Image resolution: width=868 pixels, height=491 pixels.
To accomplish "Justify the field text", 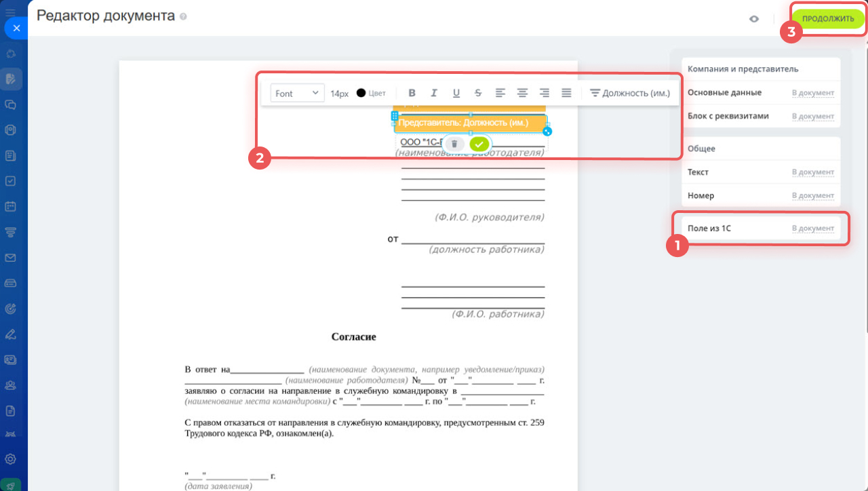I will click(567, 94).
